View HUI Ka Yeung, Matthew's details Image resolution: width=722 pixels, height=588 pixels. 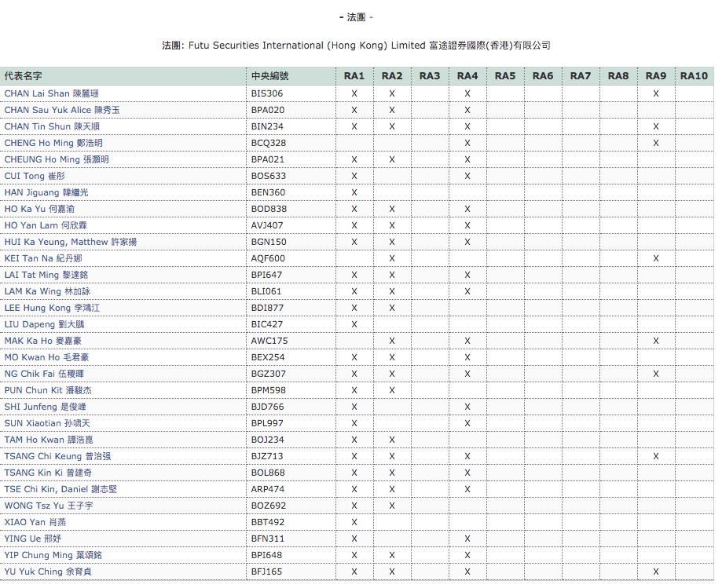click(x=71, y=242)
